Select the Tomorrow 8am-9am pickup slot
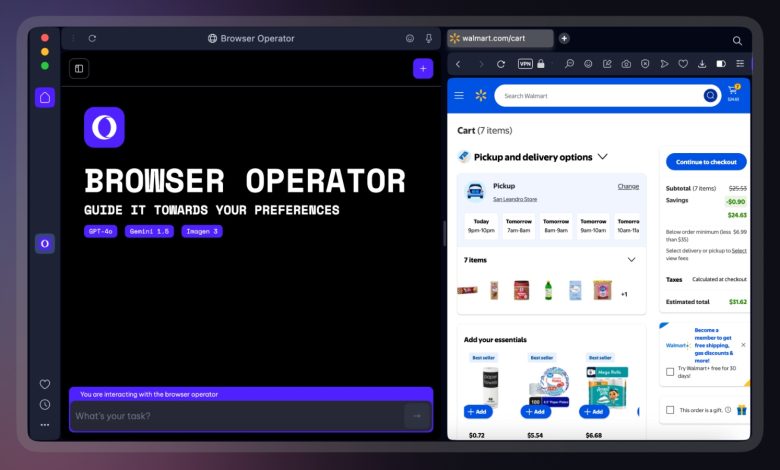 pyautogui.click(x=556, y=226)
